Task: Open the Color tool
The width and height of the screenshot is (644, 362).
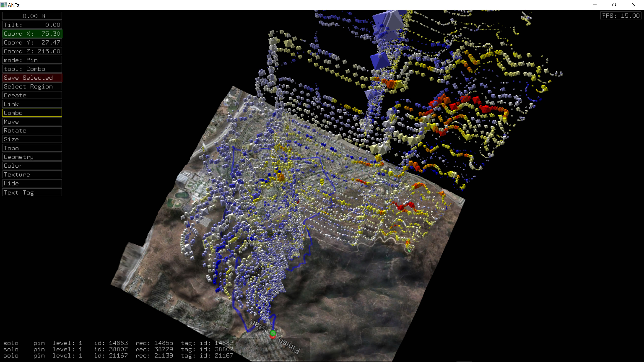Action: pos(32,166)
